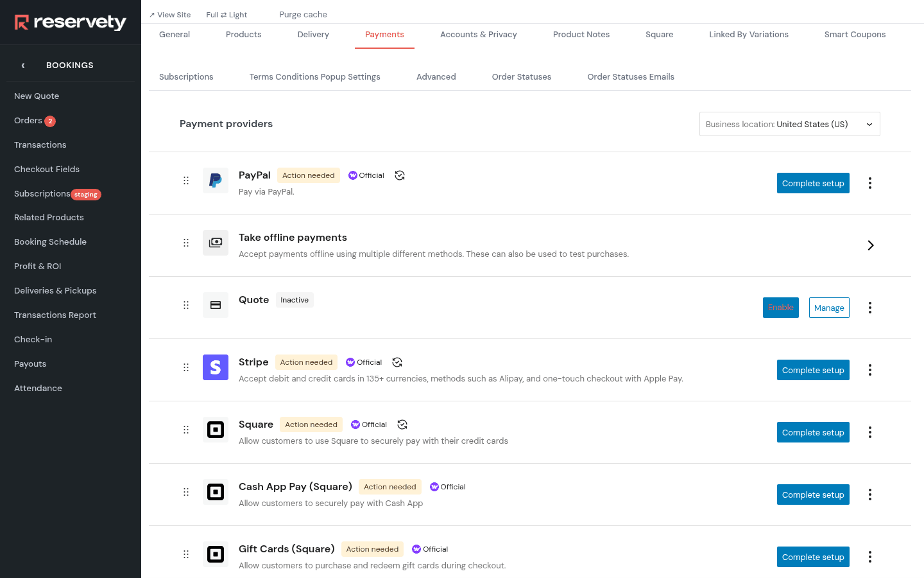
Task: Expand the Take offline payments section
Action: point(871,245)
